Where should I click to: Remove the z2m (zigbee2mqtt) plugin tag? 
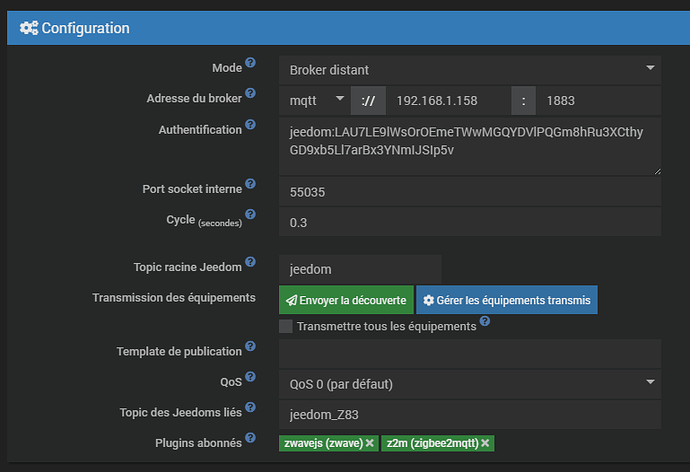click(485, 442)
